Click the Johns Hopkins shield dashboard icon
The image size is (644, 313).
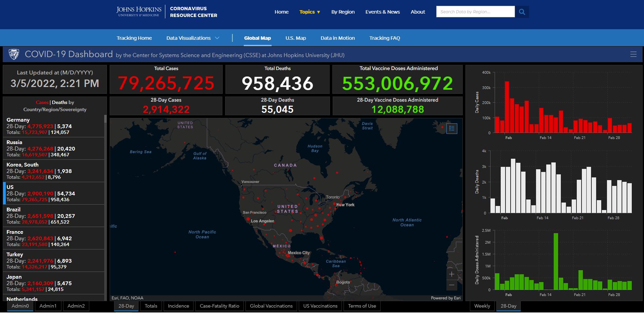pyautogui.click(x=14, y=54)
